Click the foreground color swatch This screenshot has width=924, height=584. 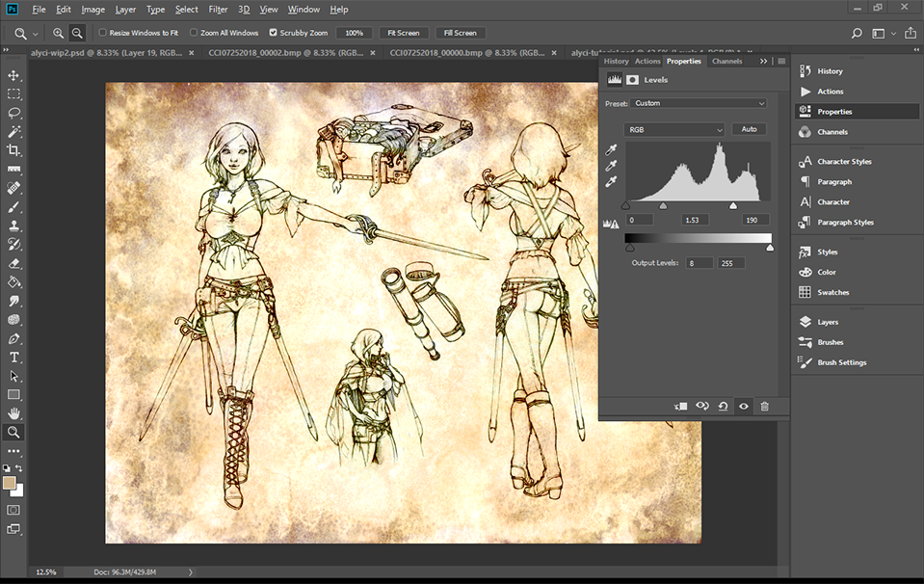10,482
